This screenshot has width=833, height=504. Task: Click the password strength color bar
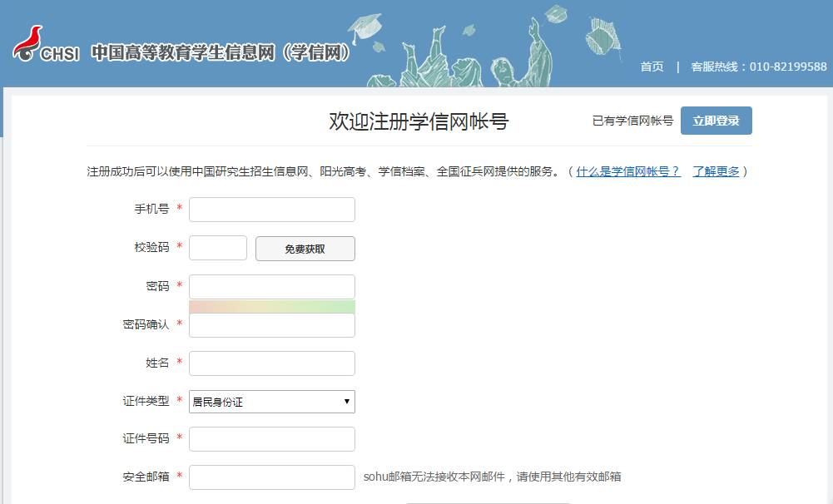coord(272,306)
